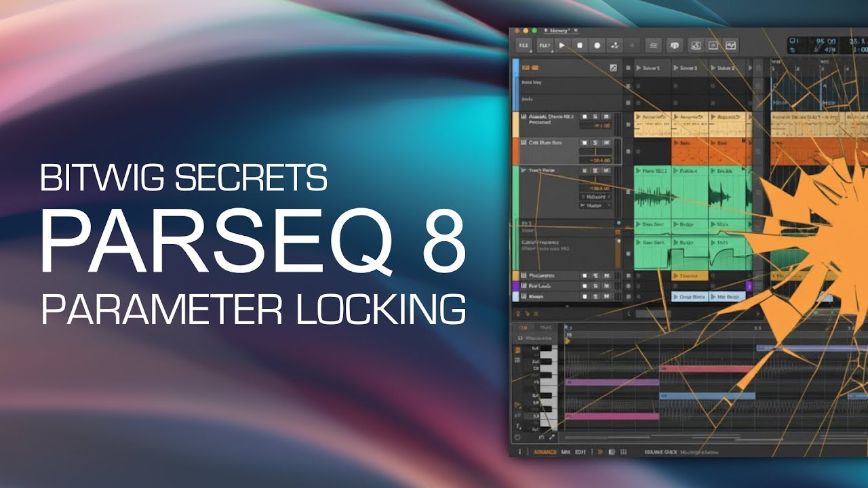Open the FILE menu button in the toolbar
Image resolution: width=868 pixels, height=488 pixels.
point(524,45)
